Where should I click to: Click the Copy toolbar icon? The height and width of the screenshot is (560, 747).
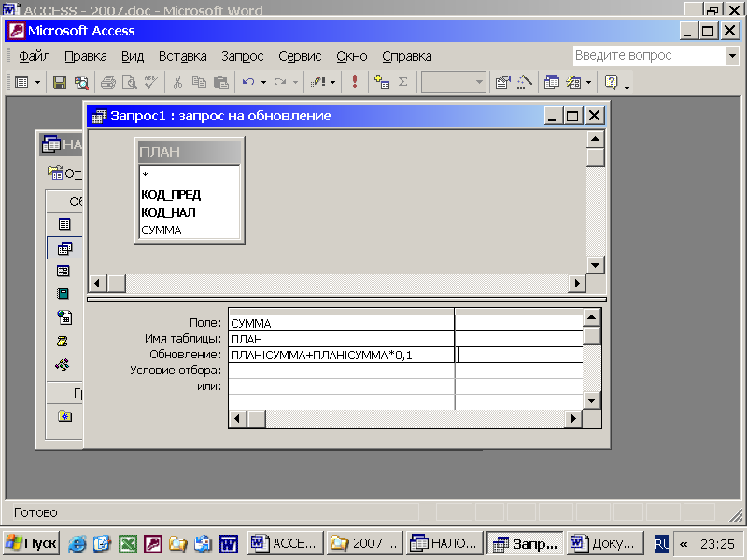(199, 82)
